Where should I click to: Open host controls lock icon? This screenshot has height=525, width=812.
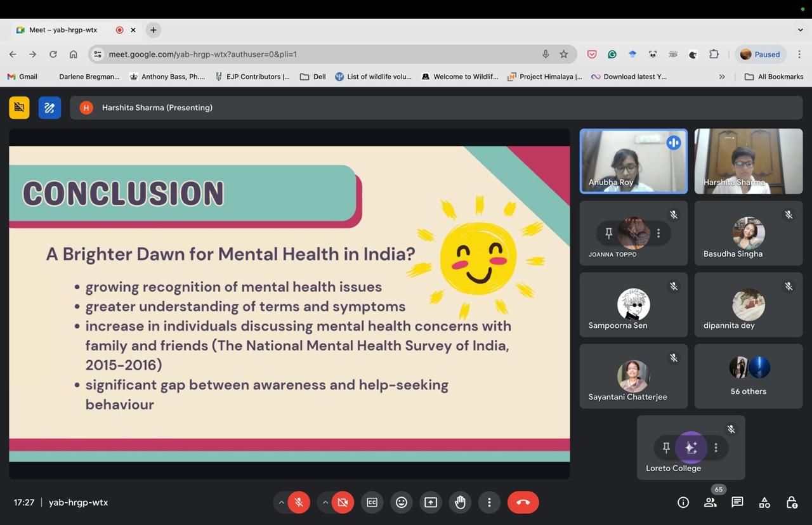coord(792,502)
